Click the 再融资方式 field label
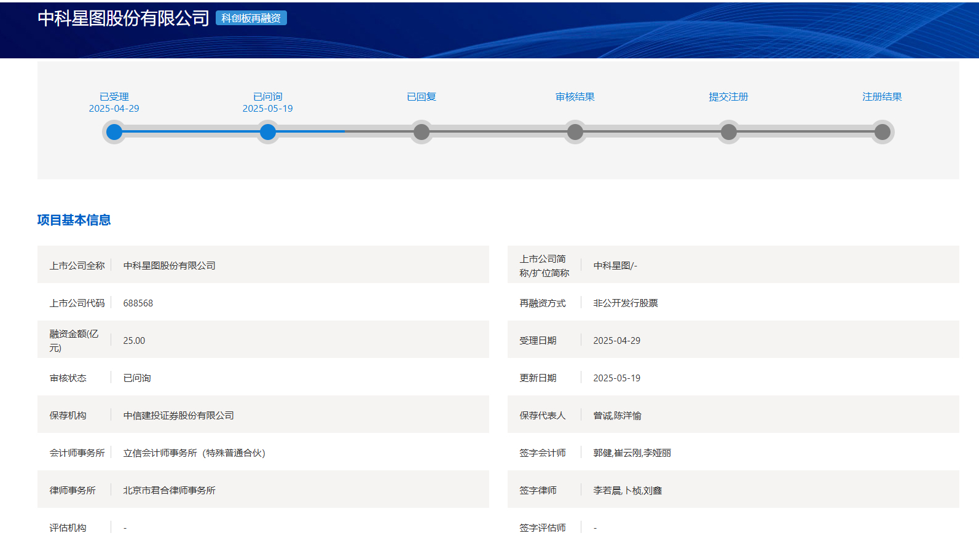The width and height of the screenshot is (979, 560). 543,303
